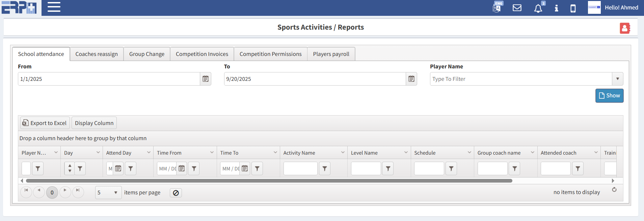Click the red contacts book icon
This screenshot has width=644, height=221.
coord(625,28)
